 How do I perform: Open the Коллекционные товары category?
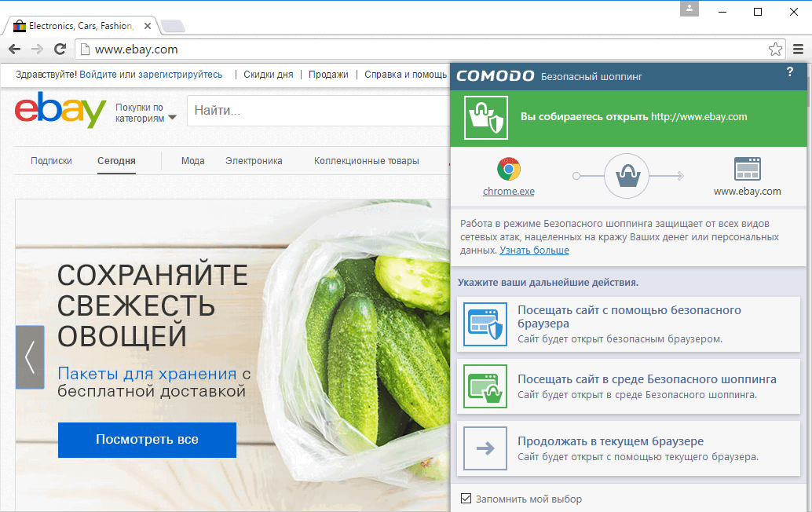366,161
